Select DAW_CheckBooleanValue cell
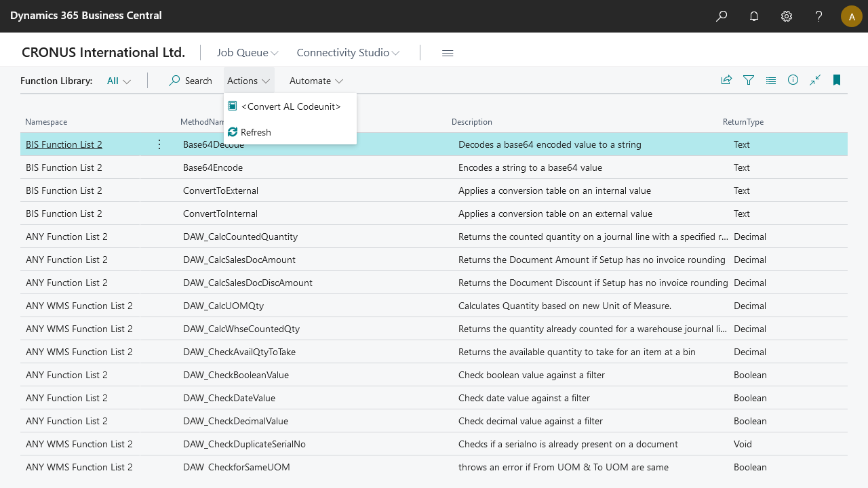Image resolution: width=868 pixels, height=488 pixels. click(x=236, y=375)
